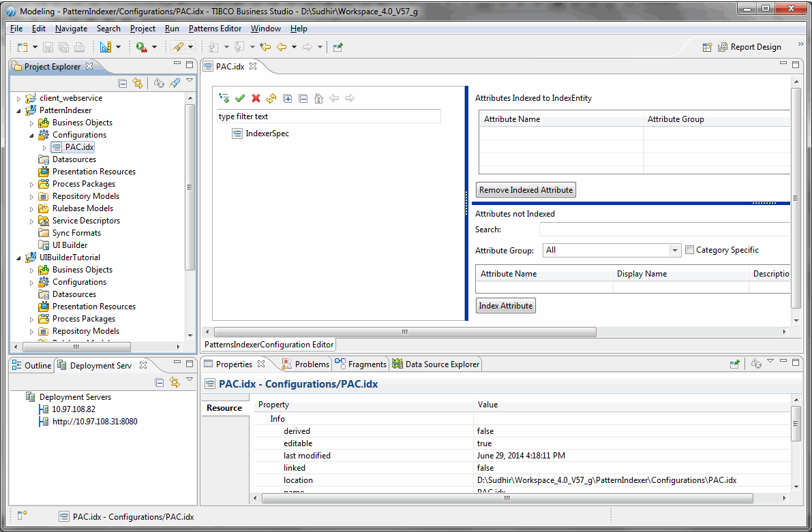Click the home icon in editor toolbar
The image size is (812, 532).
pyautogui.click(x=319, y=98)
